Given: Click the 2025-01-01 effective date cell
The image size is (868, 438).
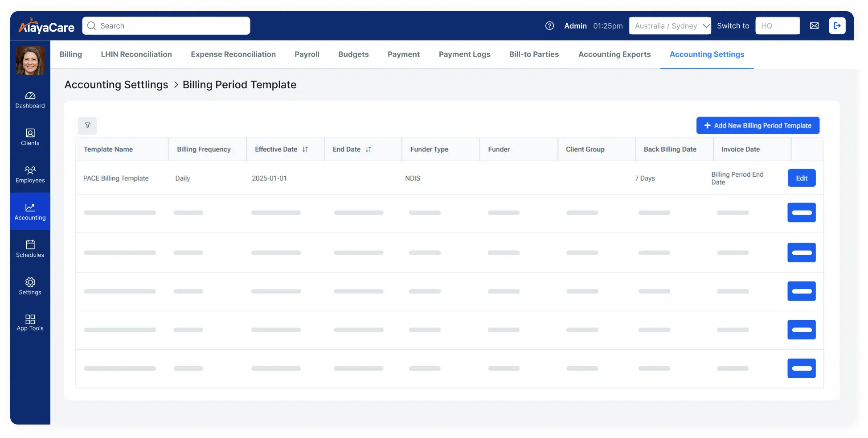Looking at the screenshot, I should click(269, 178).
